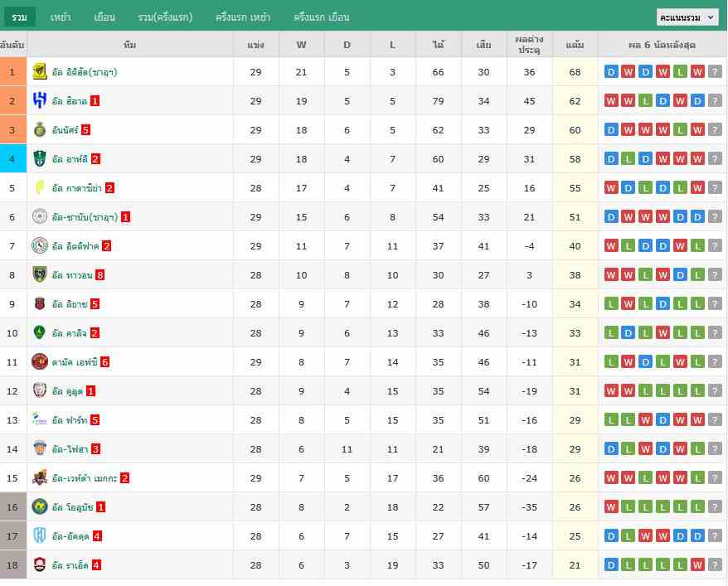
Task: Click the logo next to อัล ทาวอน
Action: pos(40,275)
